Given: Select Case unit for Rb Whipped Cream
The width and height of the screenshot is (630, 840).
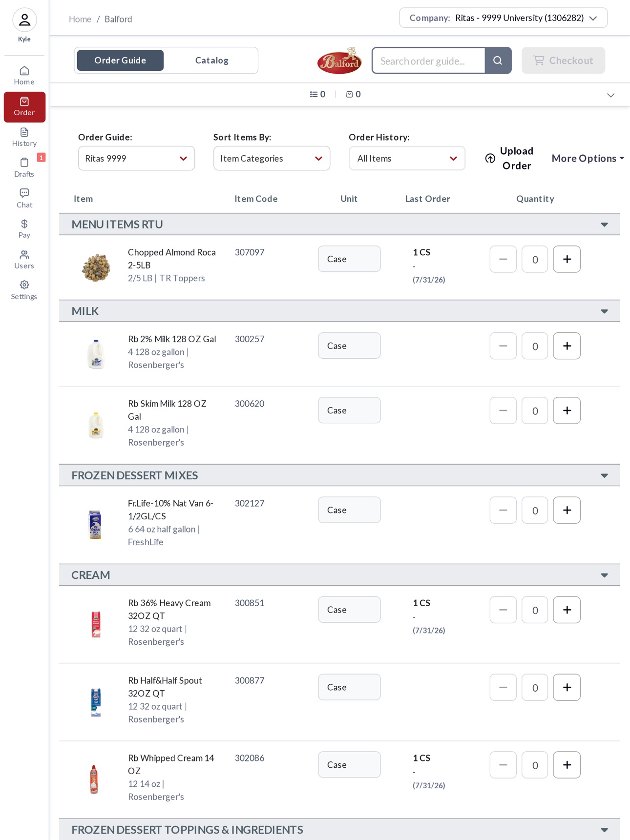Looking at the screenshot, I should 349,765.
